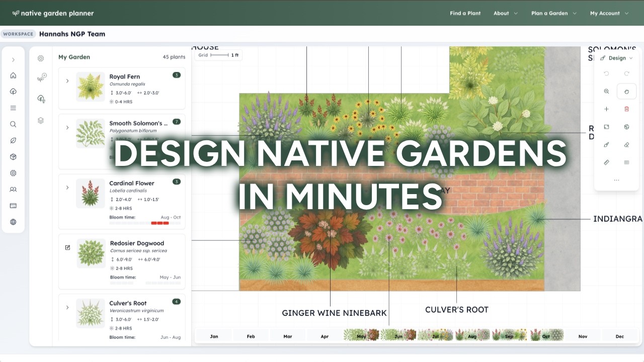Expand the Royal Fern card

click(x=67, y=81)
